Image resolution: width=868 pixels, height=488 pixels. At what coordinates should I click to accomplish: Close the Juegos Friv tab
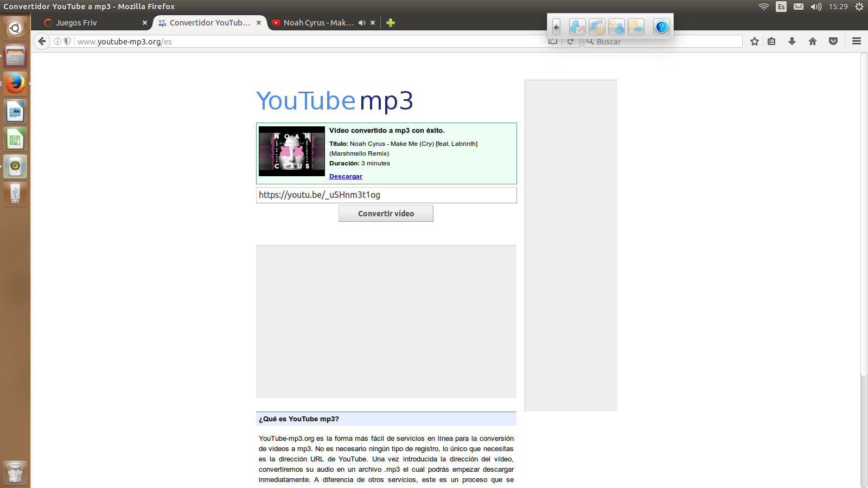click(x=145, y=23)
